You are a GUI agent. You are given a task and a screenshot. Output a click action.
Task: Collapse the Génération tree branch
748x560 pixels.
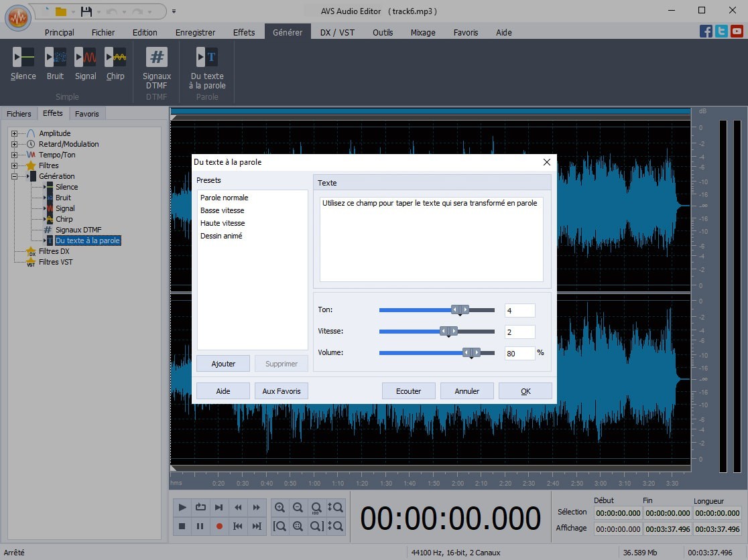[15, 176]
